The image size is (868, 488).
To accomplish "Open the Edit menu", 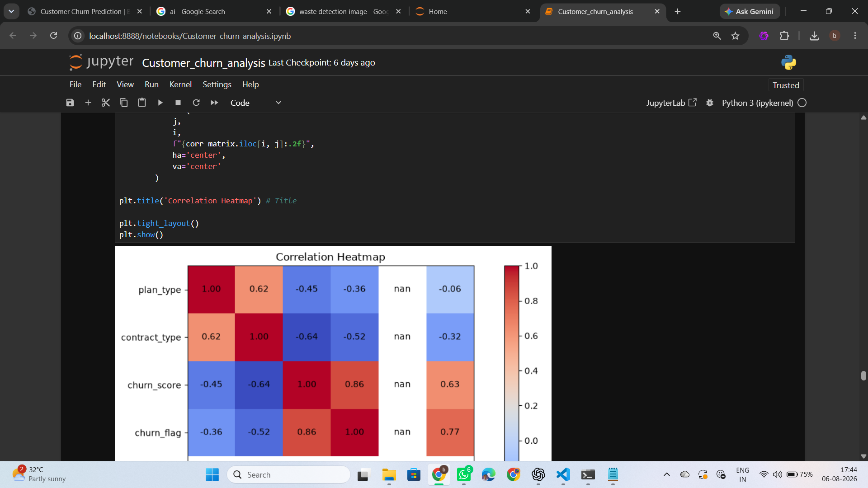I will 99,84.
